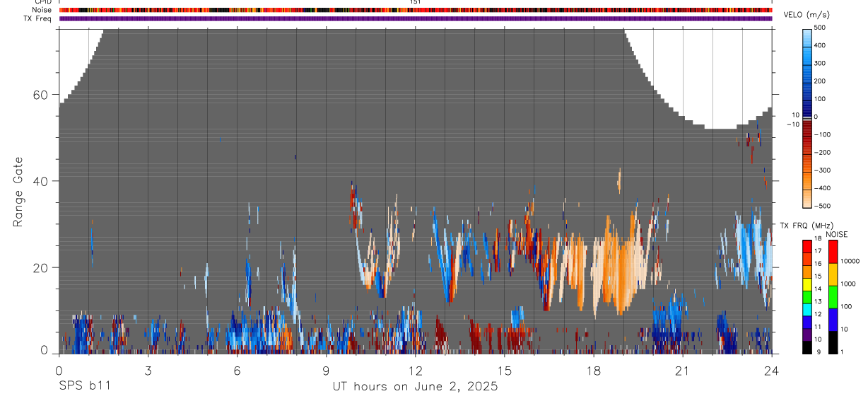Pick the black 9–10 MHz swatch in TX FRQ legend

pos(807,347)
